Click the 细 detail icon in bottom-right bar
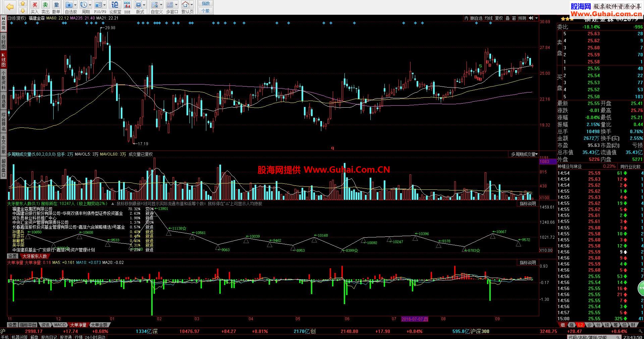Viewport: 644px width, 339px height. pyautogui.click(x=562, y=325)
